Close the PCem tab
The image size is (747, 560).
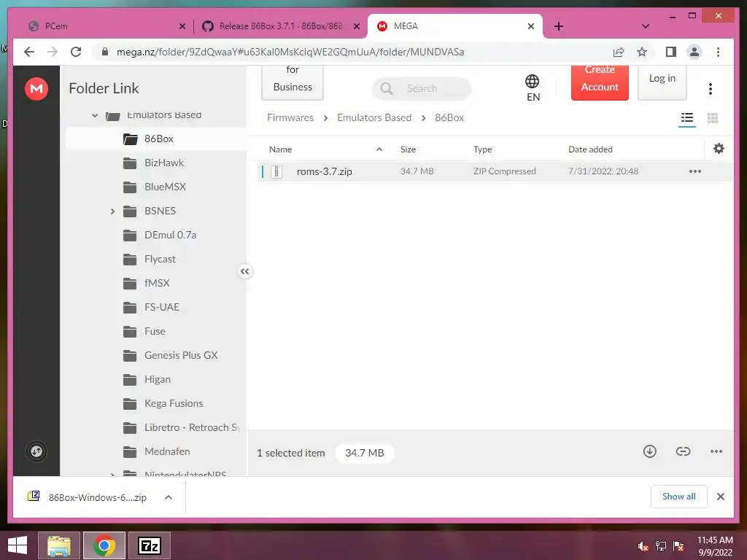point(182,26)
